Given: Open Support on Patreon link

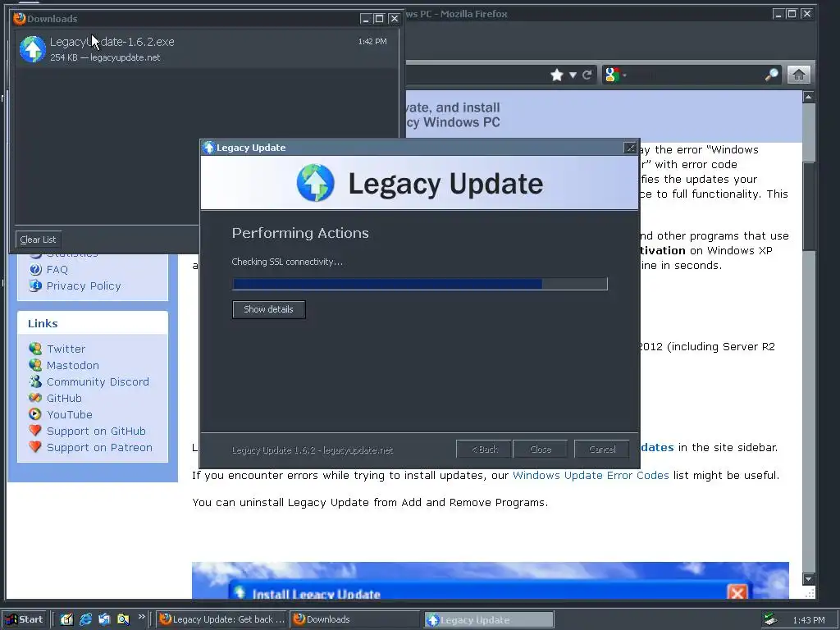Looking at the screenshot, I should (x=99, y=447).
